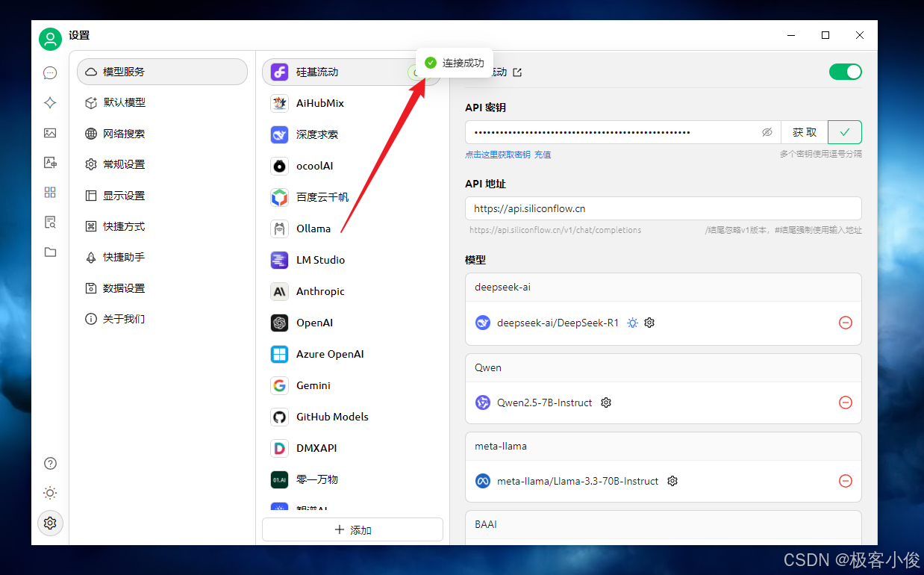Open the 充值 link
The width and height of the screenshot is (924, 575).
coord(543,155)
